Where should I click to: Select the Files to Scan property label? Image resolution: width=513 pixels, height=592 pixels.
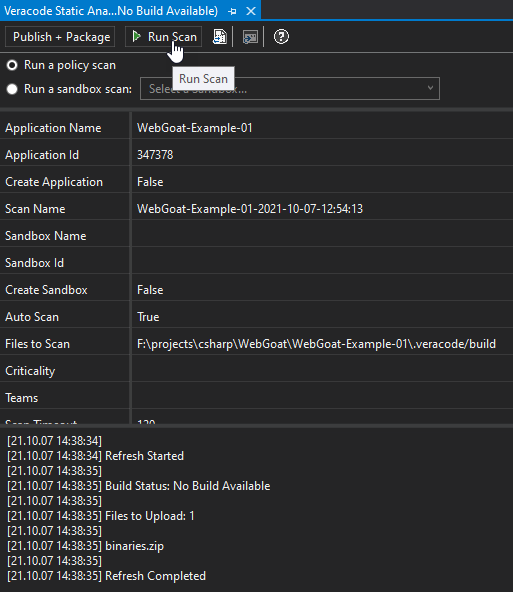pos(37,344)
